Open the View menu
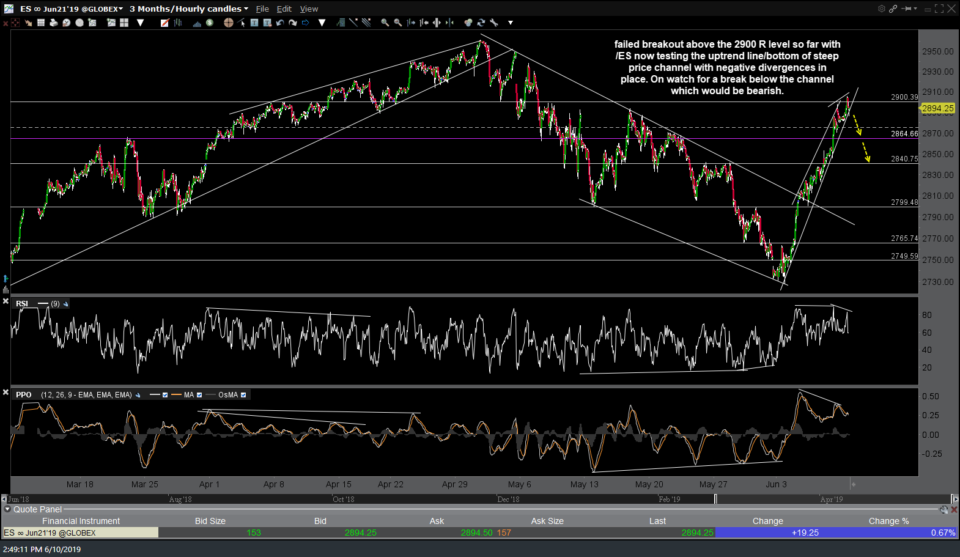960x557 pixels. point(309,9)
